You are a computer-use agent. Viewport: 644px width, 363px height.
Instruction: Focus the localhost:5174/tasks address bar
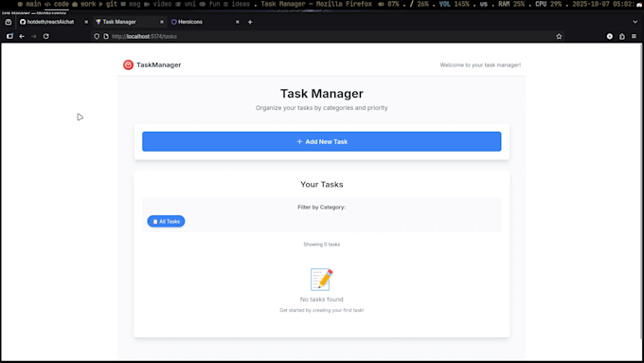coord(329,36)
